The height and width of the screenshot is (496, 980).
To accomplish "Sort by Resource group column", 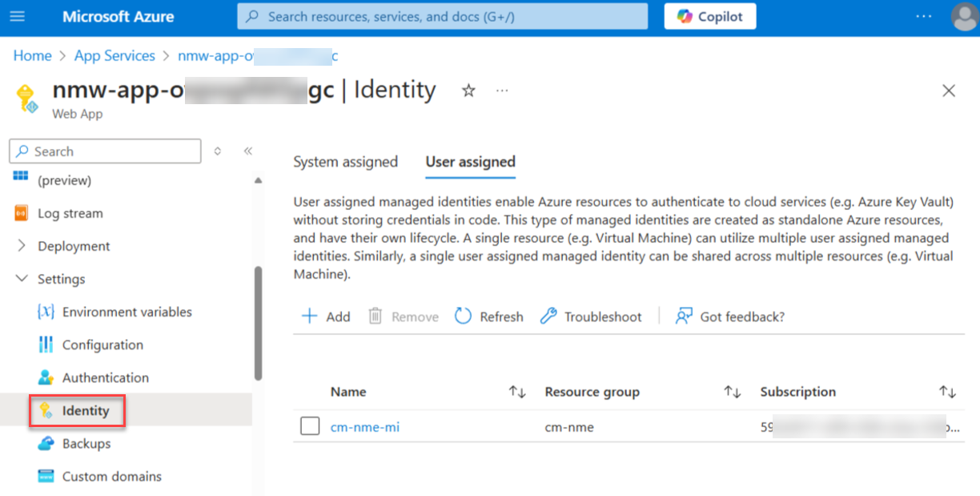I will click(732, 392).
